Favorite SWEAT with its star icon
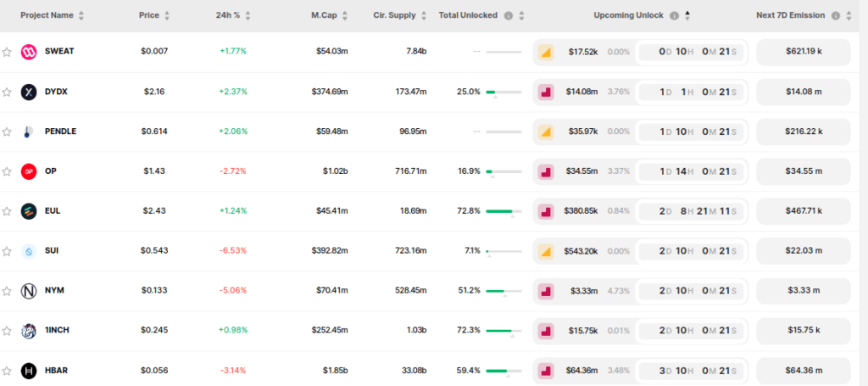The height and width of the screenshot is (386, 868). pyautogui.click(x=7, y=52)
